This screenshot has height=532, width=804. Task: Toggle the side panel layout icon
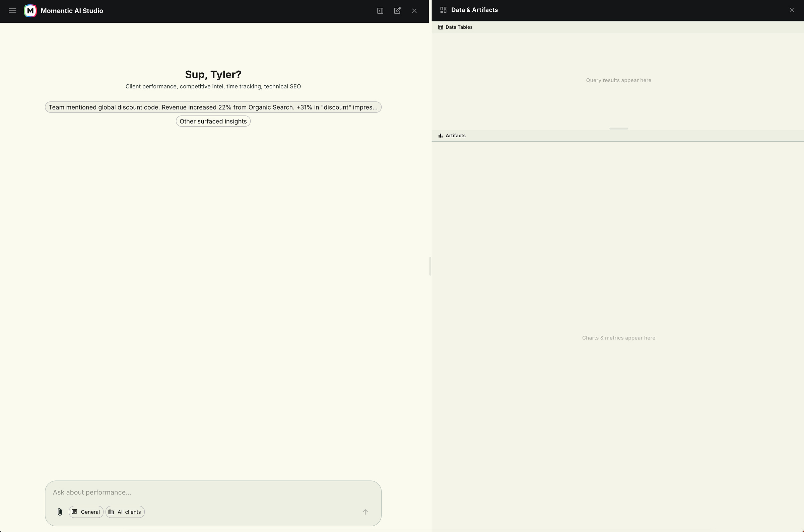pos(380,11)
